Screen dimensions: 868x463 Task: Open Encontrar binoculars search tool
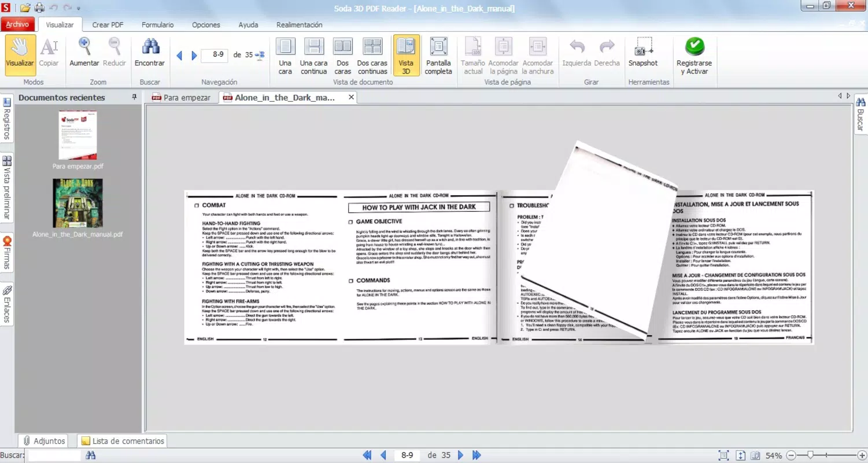150,52
